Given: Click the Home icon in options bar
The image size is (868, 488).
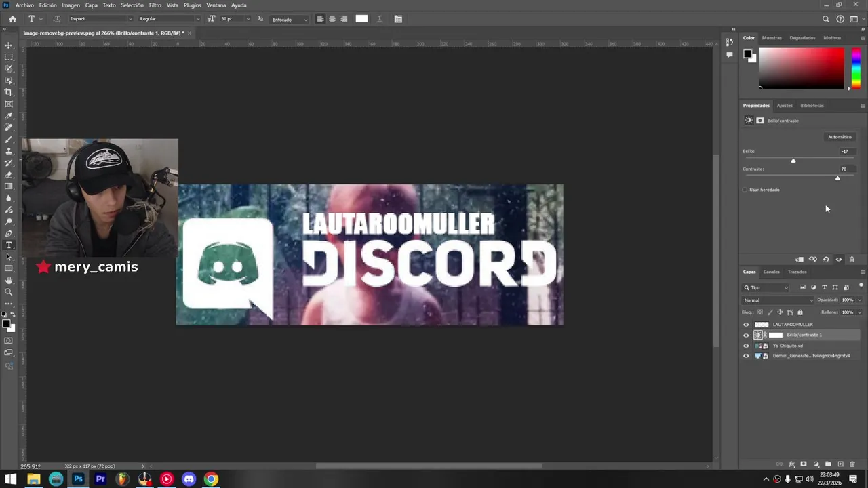Looking at the screenshot, I should coord(12,19).
